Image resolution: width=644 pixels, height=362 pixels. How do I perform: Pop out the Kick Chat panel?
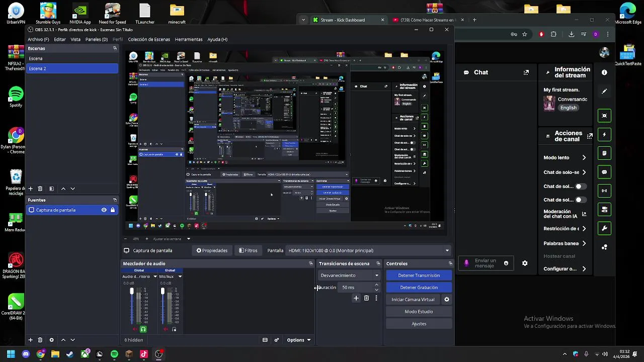point(526,72)
